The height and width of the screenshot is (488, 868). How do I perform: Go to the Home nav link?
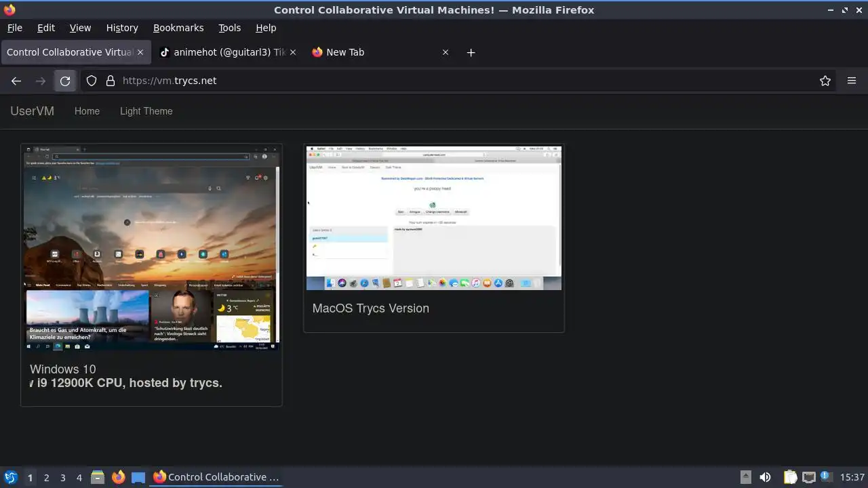pyautogui.click(x=87, y=111)
